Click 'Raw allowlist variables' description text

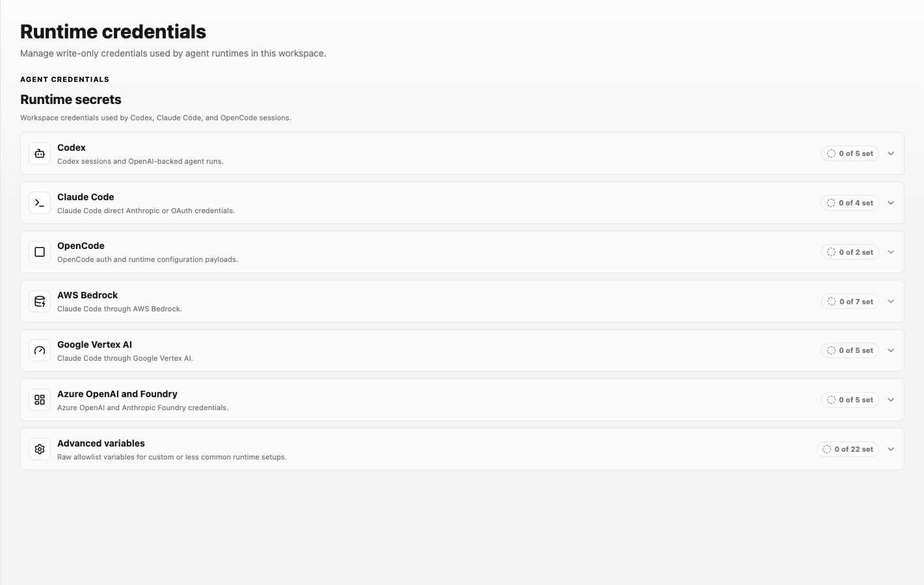(x=172, y=457)
